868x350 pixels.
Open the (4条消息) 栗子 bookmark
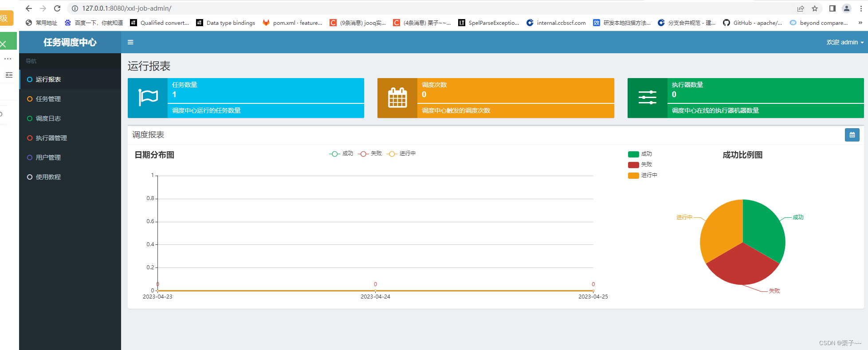[422, 23]
